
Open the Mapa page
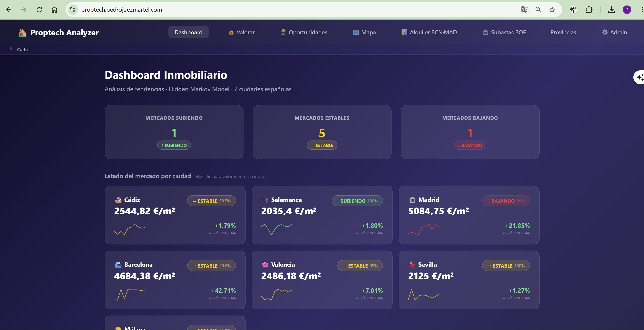click(x=364, y=32)
